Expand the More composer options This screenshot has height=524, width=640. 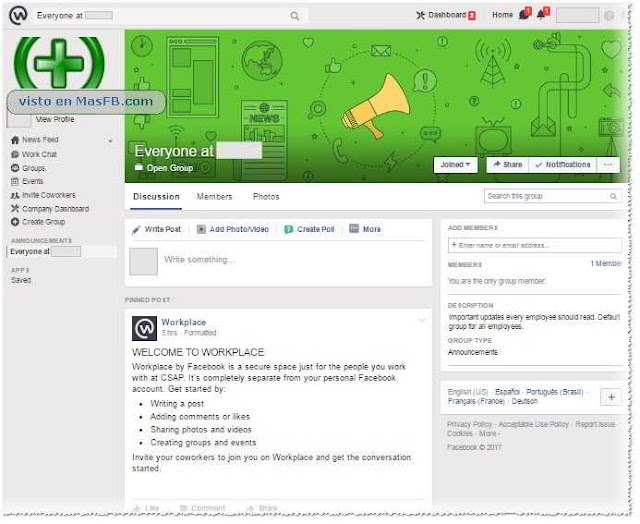(365, 229)
